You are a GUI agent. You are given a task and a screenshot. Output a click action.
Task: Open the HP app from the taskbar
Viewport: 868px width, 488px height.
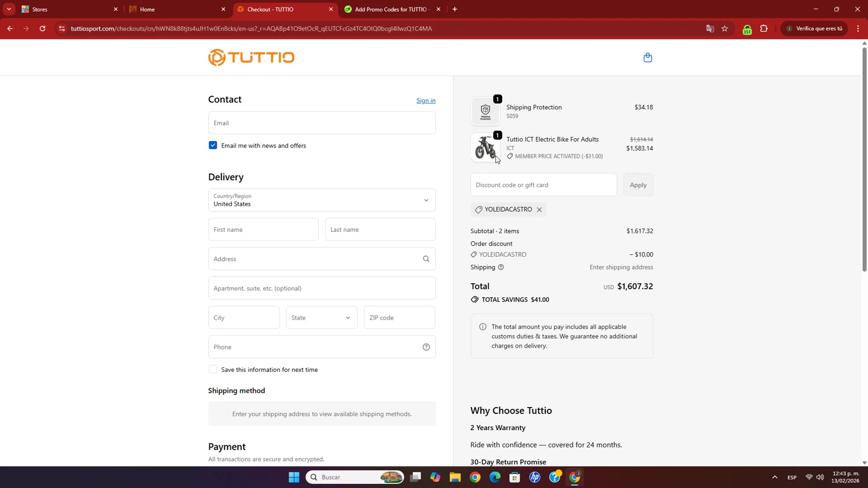[535, 477]
